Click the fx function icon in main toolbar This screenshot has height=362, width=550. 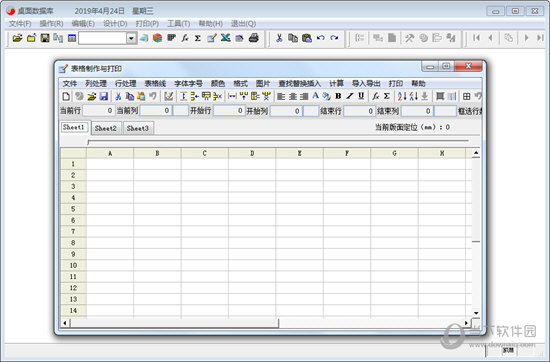pyautogui.click(x=185, y=38)
